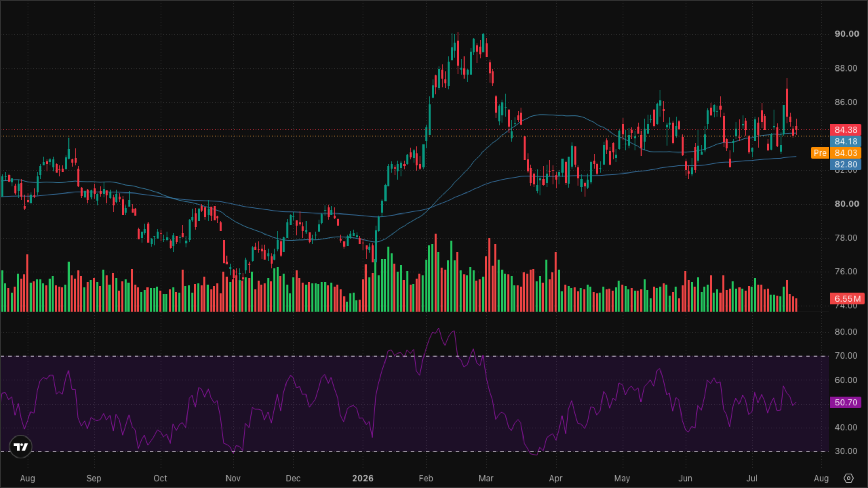This screenshot has width=868, height=488.
Task: Open chart settings gear icon
Action: (x=848, y=478)
